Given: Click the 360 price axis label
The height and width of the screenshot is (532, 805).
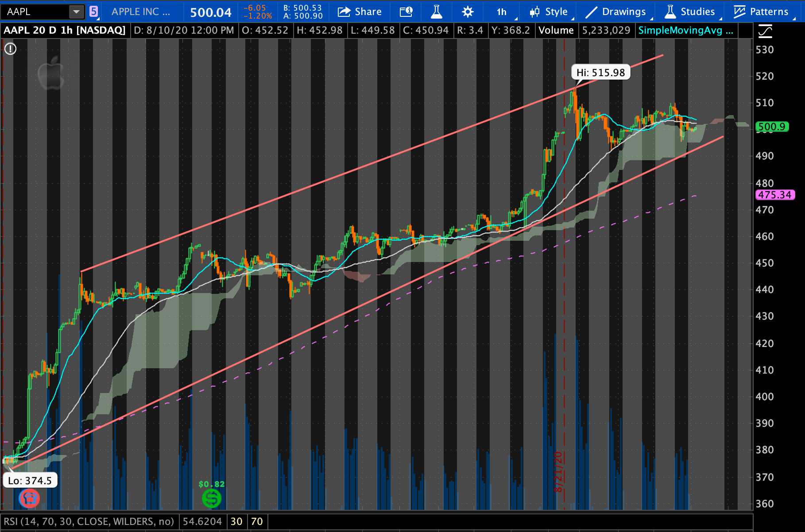Looking at the screenshot, I should click(x=765, y=504).
